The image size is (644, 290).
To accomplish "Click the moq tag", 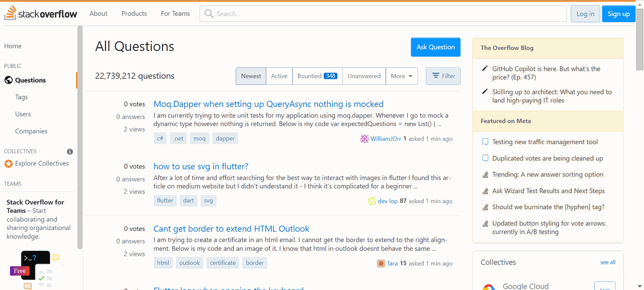I will 200,138.
